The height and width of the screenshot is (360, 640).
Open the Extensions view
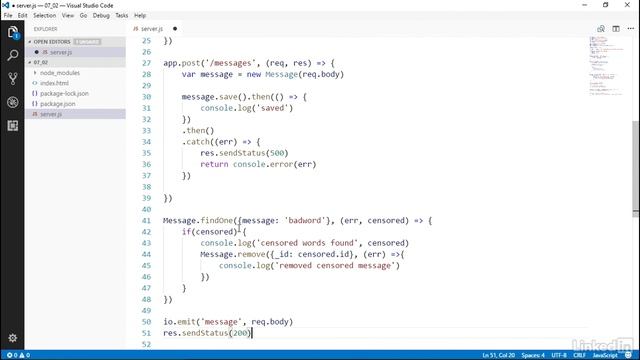coord(13,126)
